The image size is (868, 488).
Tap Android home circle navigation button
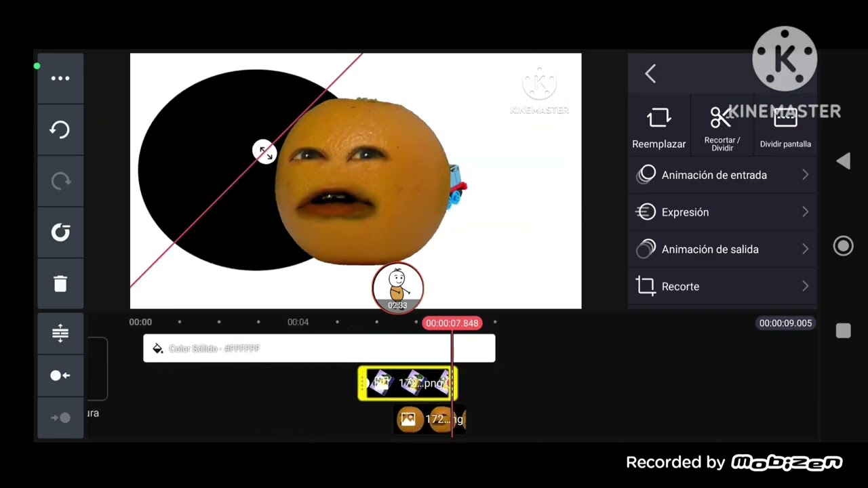(843, 246)
